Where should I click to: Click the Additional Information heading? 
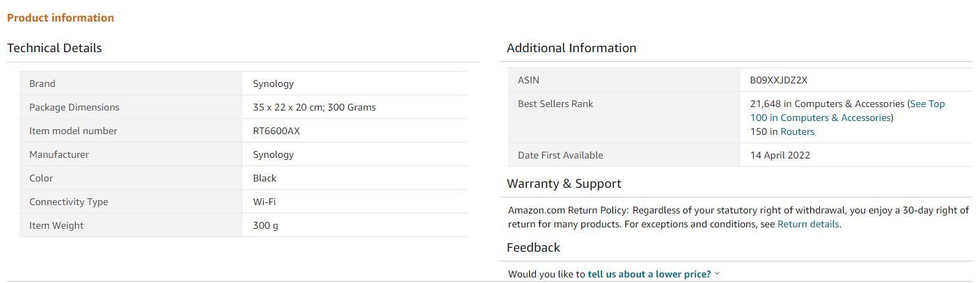tap(571, 48)
